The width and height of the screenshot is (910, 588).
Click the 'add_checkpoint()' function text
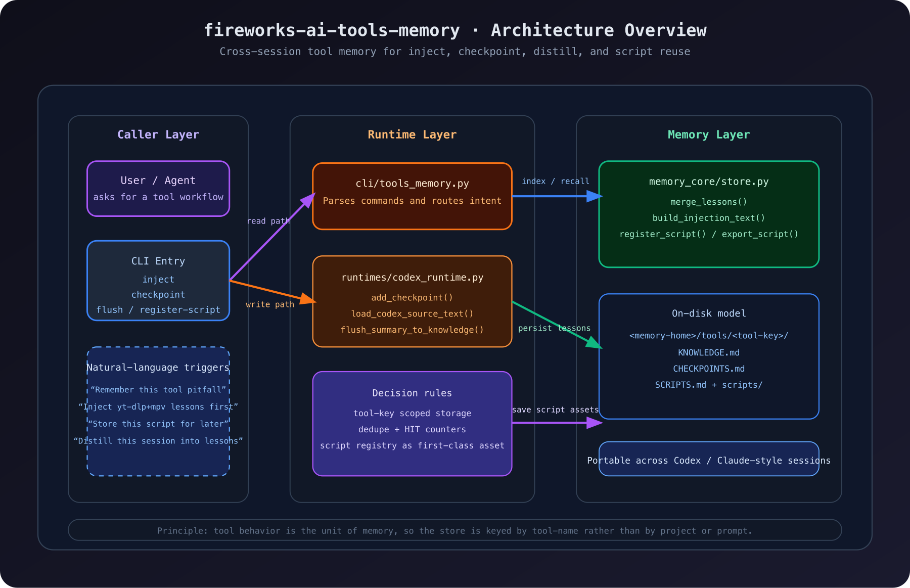[412, 298]
